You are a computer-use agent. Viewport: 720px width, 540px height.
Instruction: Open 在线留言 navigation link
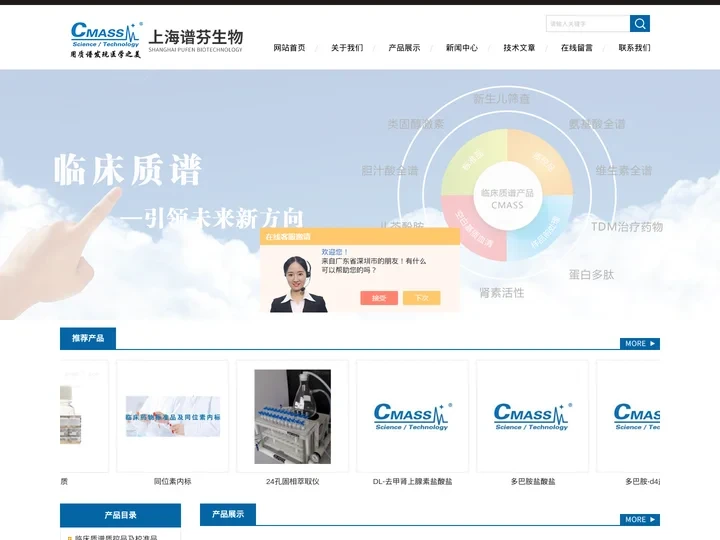pyautogui.click(x=577, y=48)
